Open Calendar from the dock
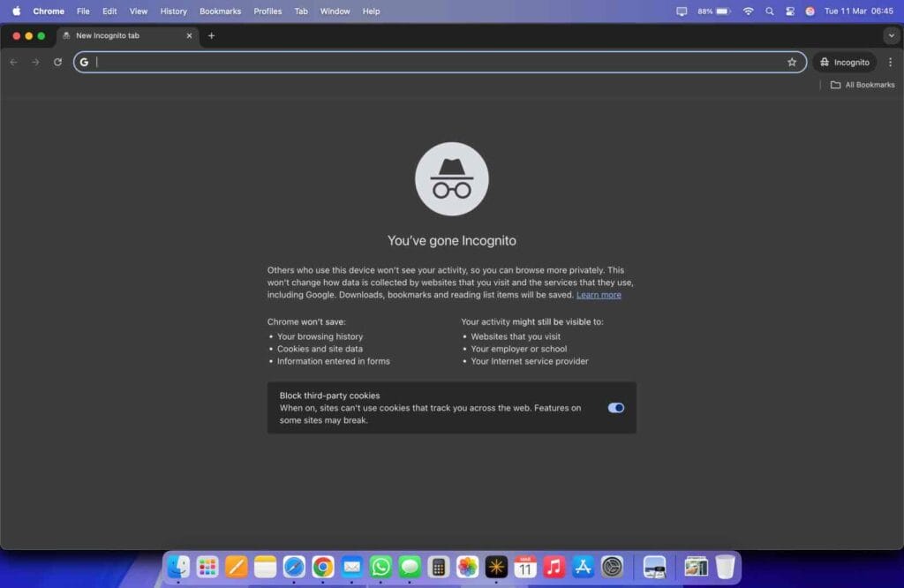The width and height of the screenshot is (904, 588). (x=524, y=567)
